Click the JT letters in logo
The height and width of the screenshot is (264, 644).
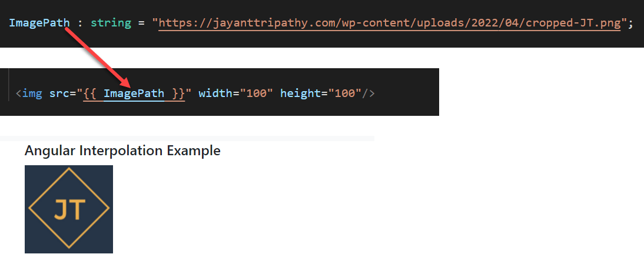pos(70,210)
